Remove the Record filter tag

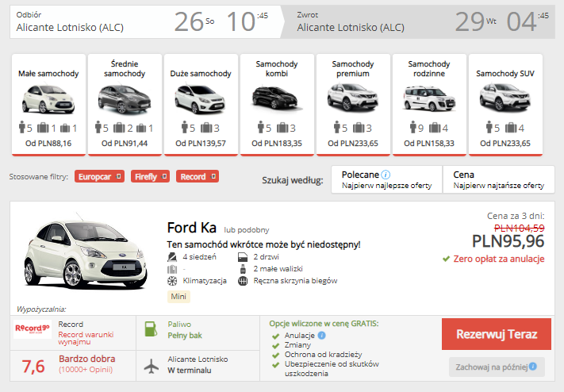tap(213, 176)
